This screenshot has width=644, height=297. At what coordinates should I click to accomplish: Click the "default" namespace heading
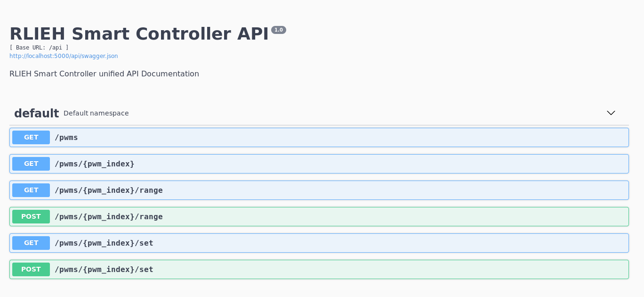[36, 114]
